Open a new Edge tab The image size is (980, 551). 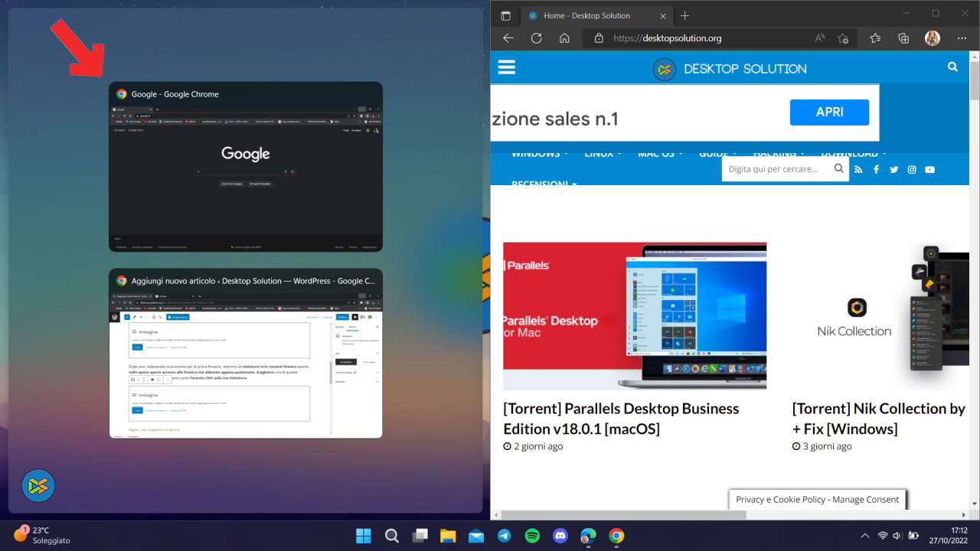point(684,15)
